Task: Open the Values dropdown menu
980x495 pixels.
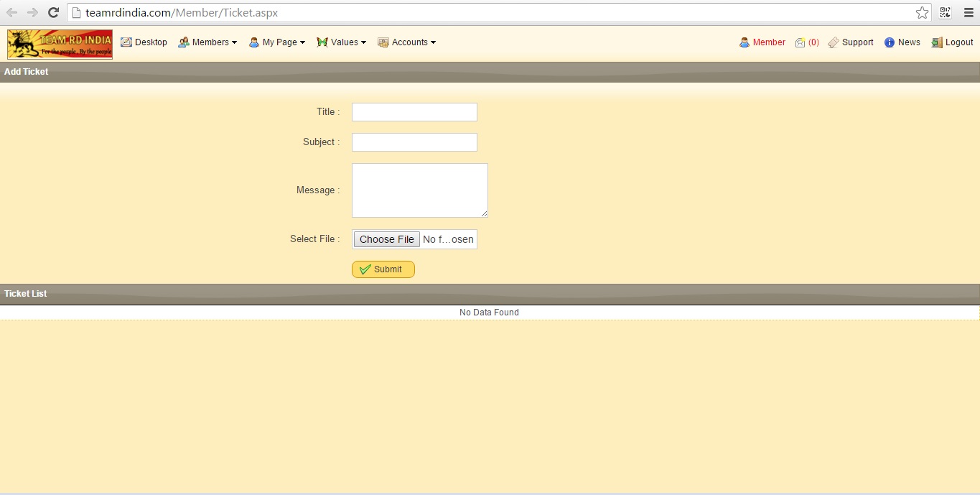Action: pyautogui.click(x=342, y=42)
